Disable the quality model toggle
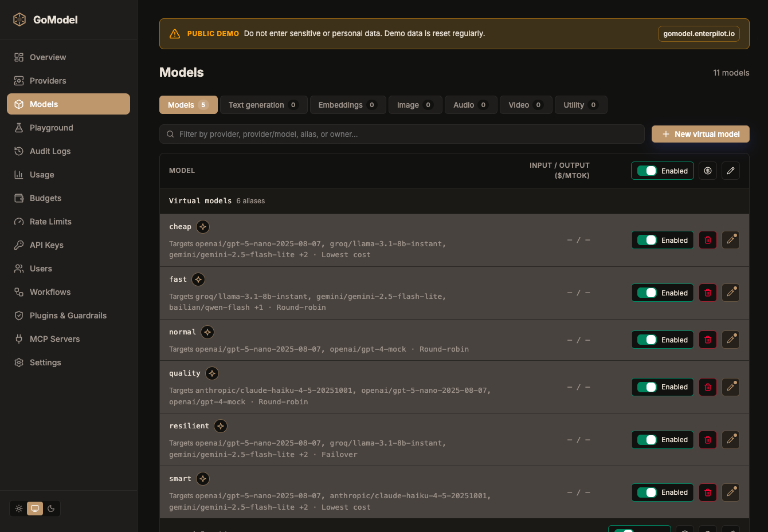Viewport: 768px width, 532px height. pos(663,387)
